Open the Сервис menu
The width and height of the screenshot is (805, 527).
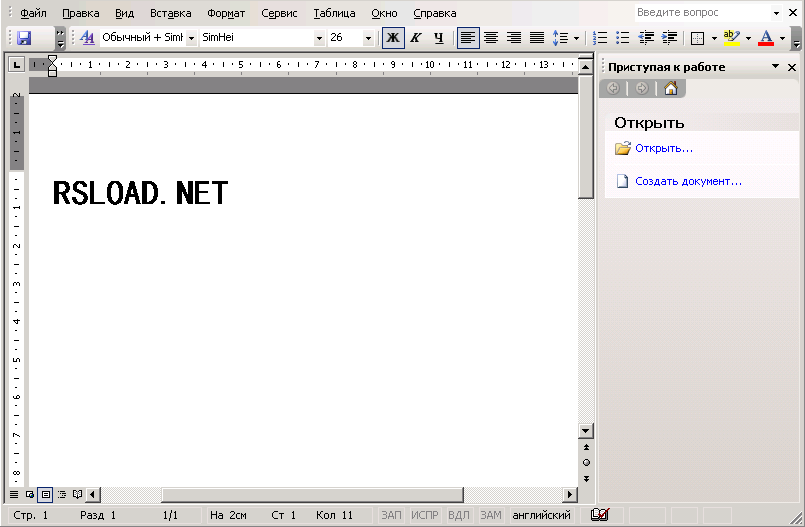[279, 13]
